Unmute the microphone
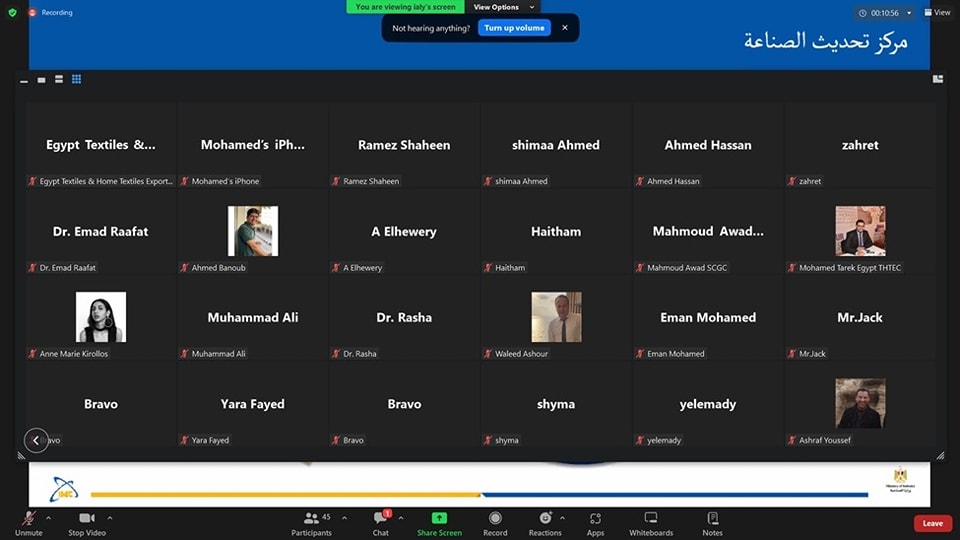Image resolution: width=960 pixels, height=540 pixels. tap(29, 521)
